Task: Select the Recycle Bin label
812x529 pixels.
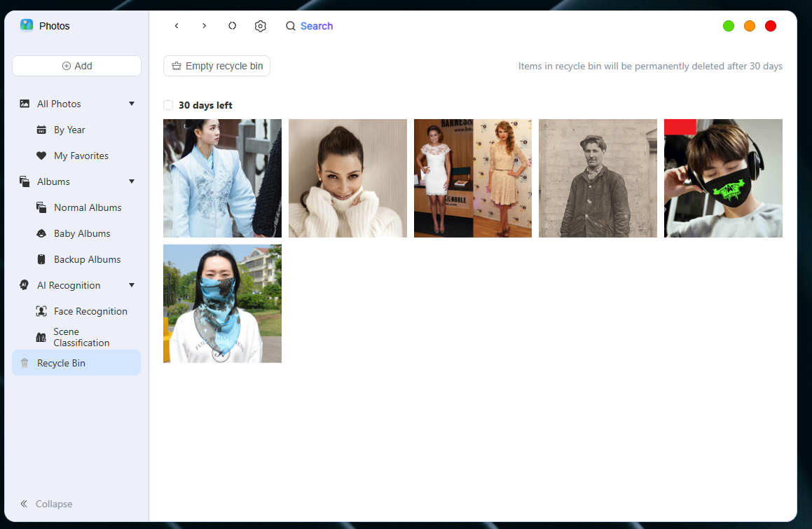Action: pos(61,363)
